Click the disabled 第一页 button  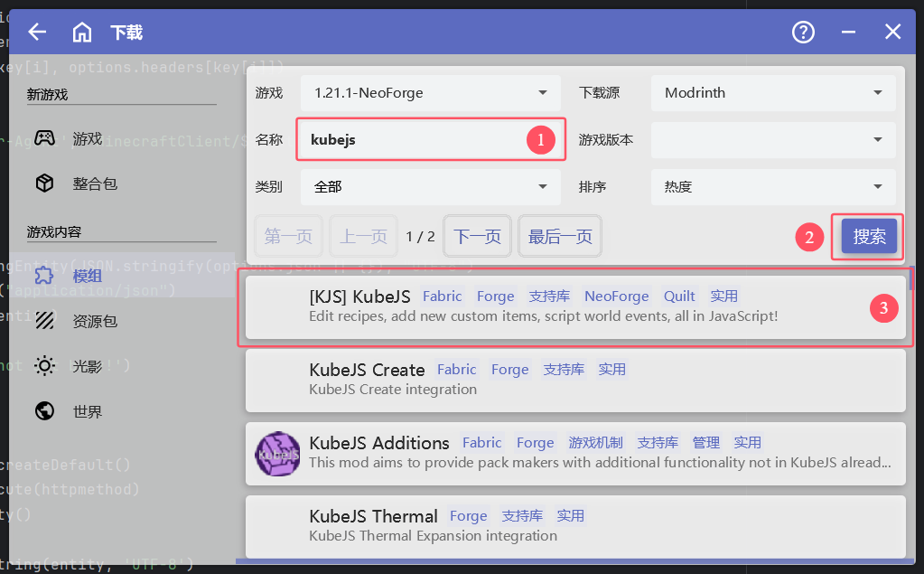coord(288,237)
